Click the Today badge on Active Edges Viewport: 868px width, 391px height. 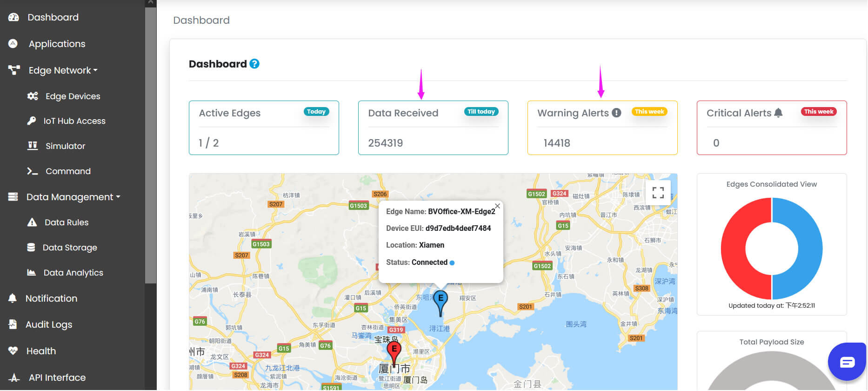point(316,112)
